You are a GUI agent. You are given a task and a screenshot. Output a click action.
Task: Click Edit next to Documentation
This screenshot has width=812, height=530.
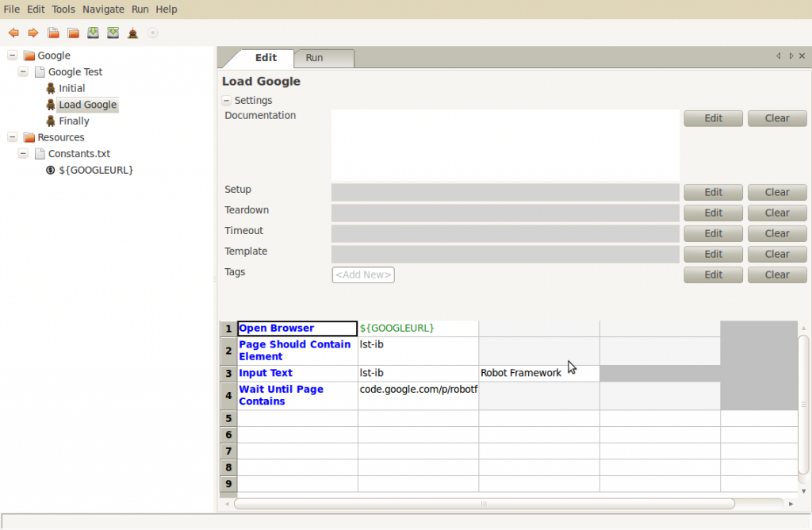tap(712, 117)
